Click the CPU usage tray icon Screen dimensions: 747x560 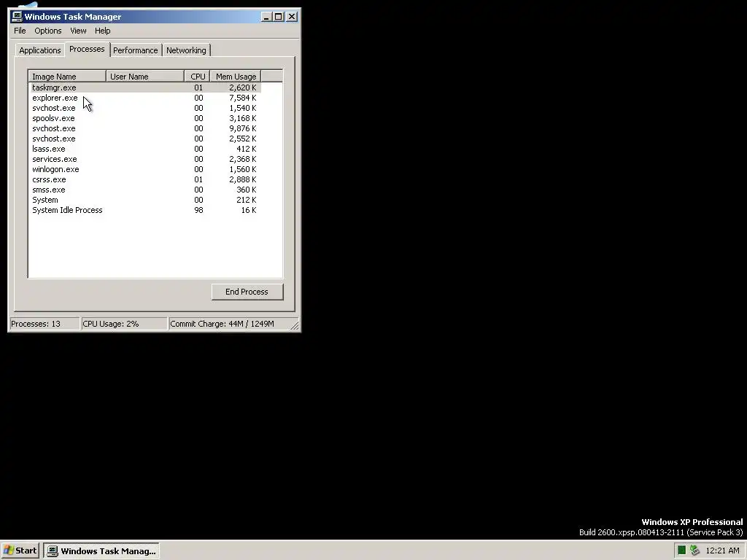pos(682,551)
